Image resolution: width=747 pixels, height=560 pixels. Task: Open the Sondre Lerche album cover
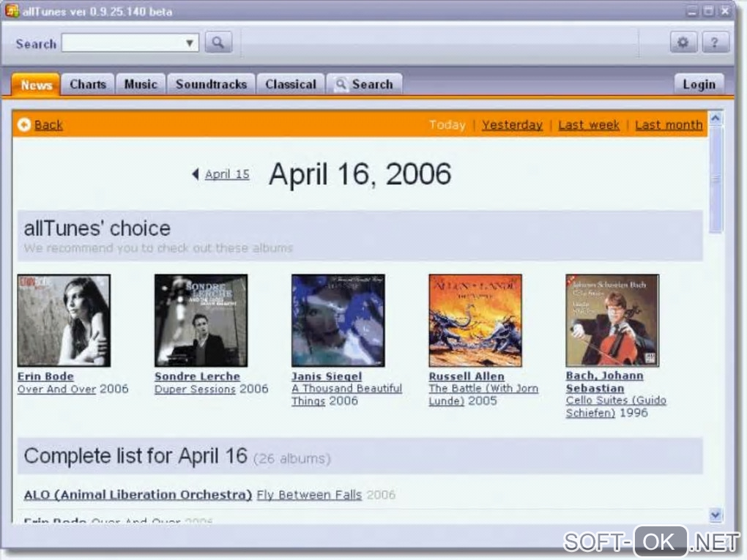point(201,321)
